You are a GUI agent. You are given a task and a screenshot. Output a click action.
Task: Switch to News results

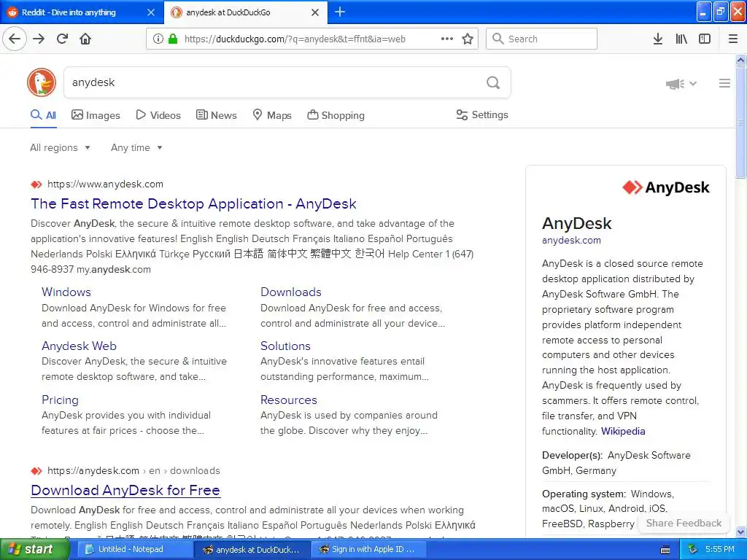216,115
